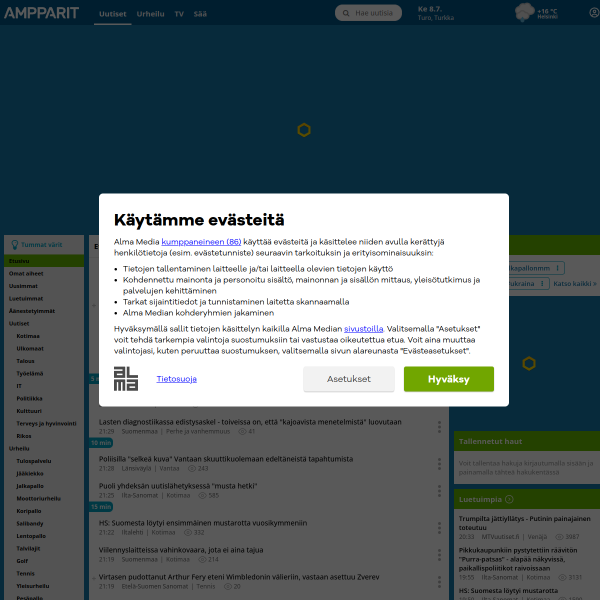Open Poliisilla "selkeä kuva" Vantaan article
Image resolution: width=600 pixels, height=600 pixels.
226,459
